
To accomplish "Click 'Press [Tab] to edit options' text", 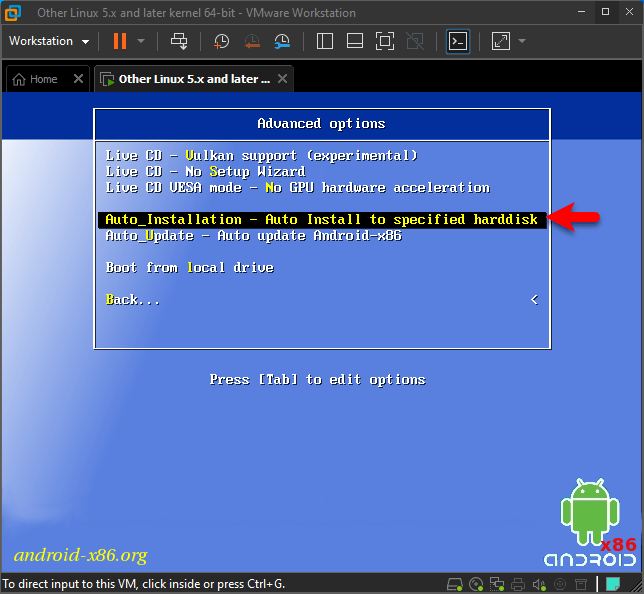I will [317, 380].
